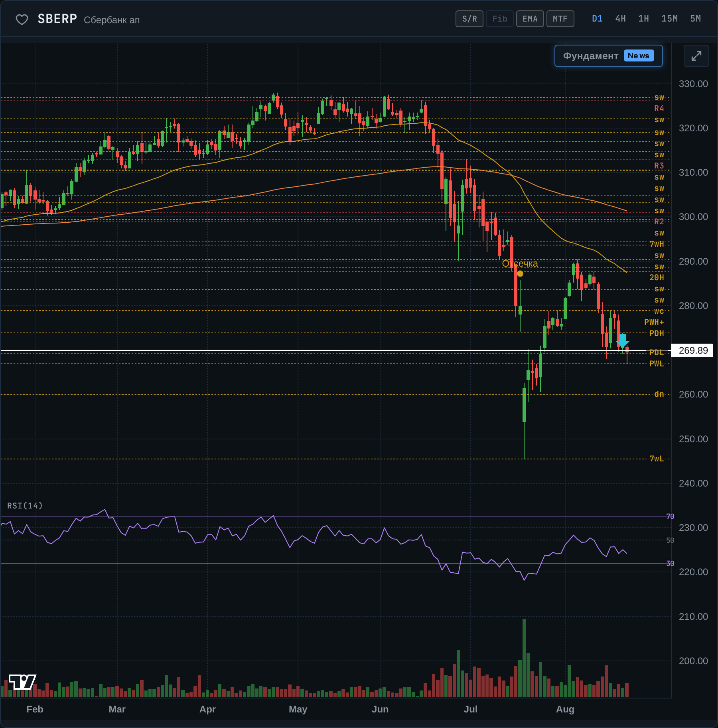Click the 250.00 price axis label
This screenshot has height=728, width=718.
tap(693, 439)
